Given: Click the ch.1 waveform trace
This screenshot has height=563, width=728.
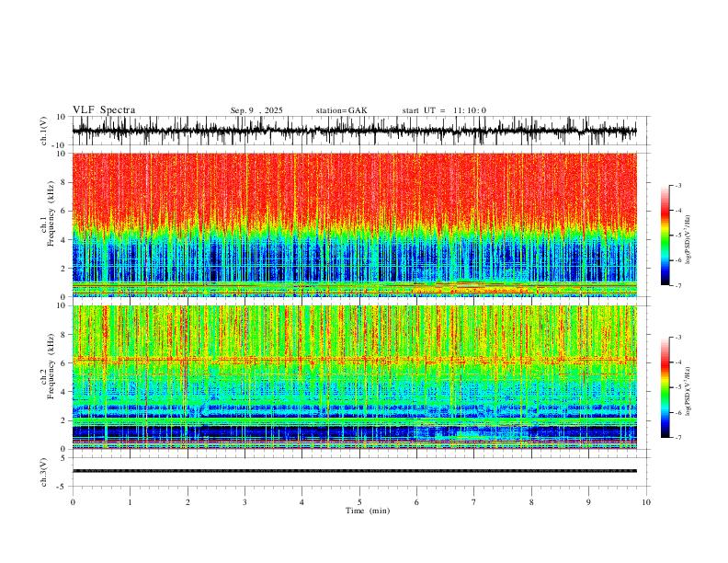Looking at the screenshot, I should [x=354, y=131].
